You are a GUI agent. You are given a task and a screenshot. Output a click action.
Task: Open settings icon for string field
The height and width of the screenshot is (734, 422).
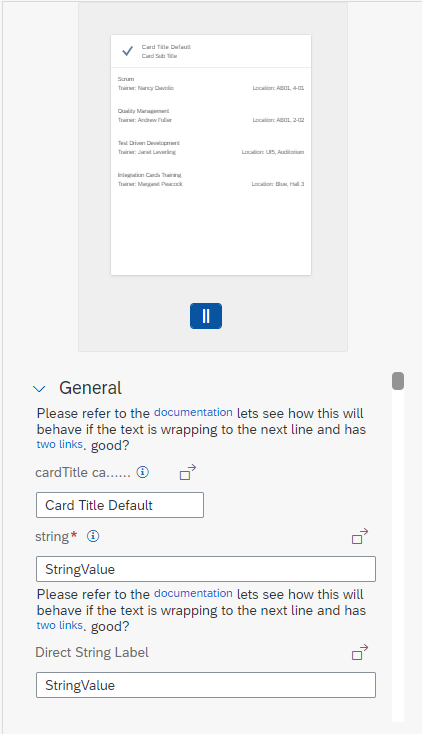[x=360, y=536]
